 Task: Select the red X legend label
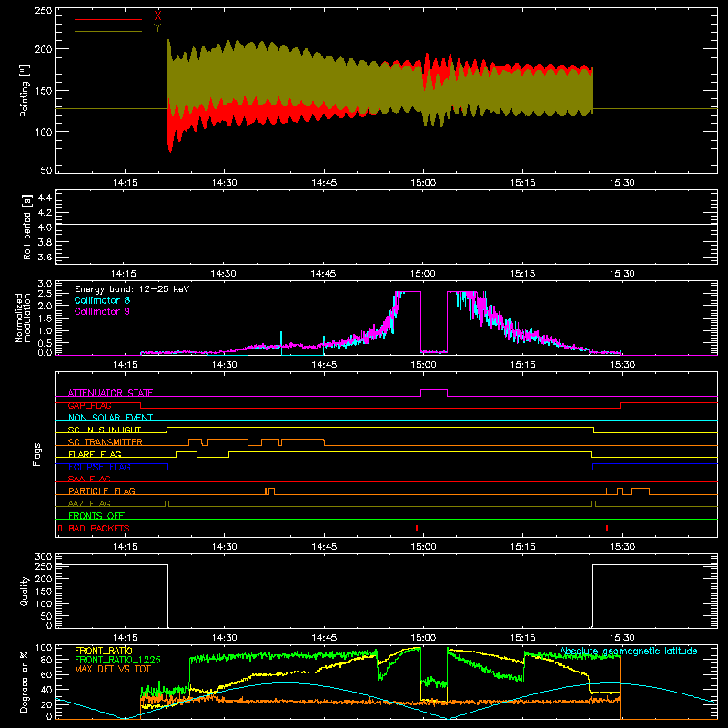click(x=157, y=16)
